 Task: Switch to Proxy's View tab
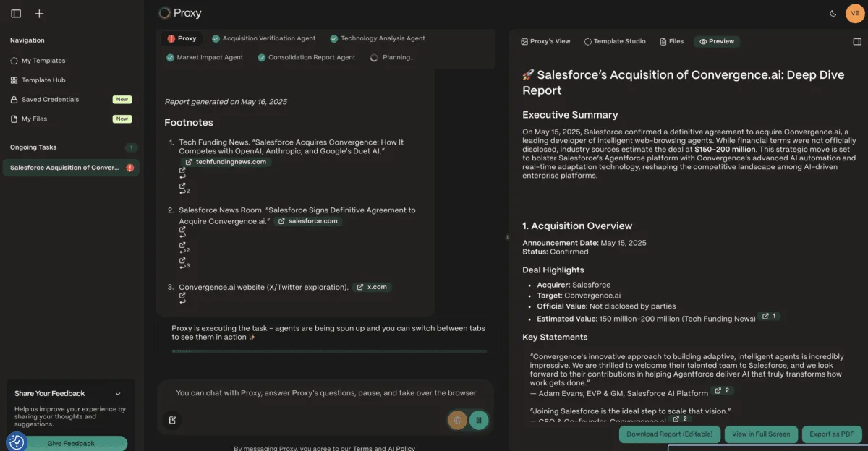click(545, 41)
